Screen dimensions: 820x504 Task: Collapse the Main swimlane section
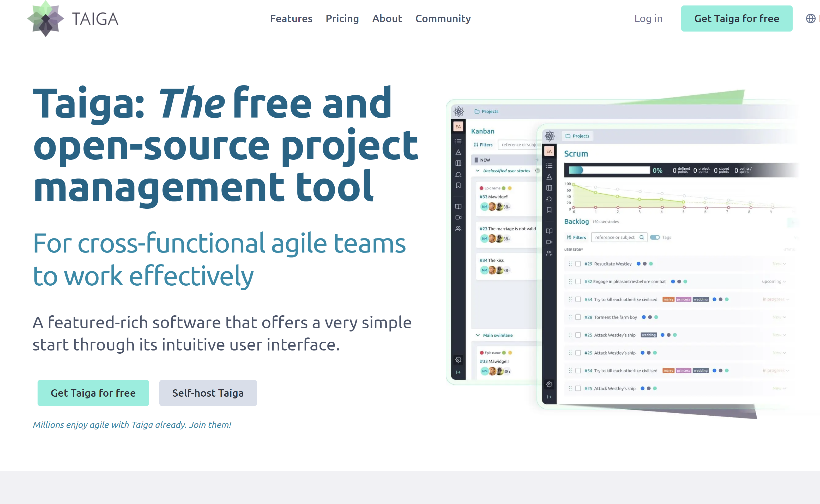pyautogui.click(x=478, y=335)
